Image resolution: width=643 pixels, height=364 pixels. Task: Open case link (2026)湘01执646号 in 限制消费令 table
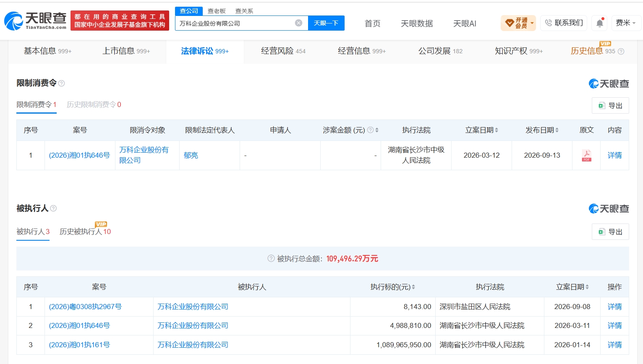(x=79, y=156)
